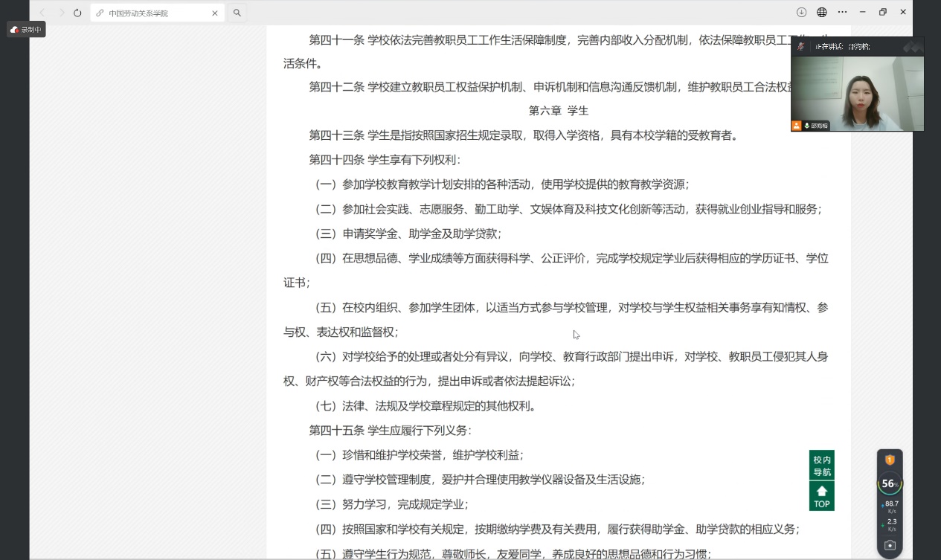This screenshot has height=560, width=941.
Task: Click item (四) 在思想品德、学业成绩 line
Action: coord(572,258)
